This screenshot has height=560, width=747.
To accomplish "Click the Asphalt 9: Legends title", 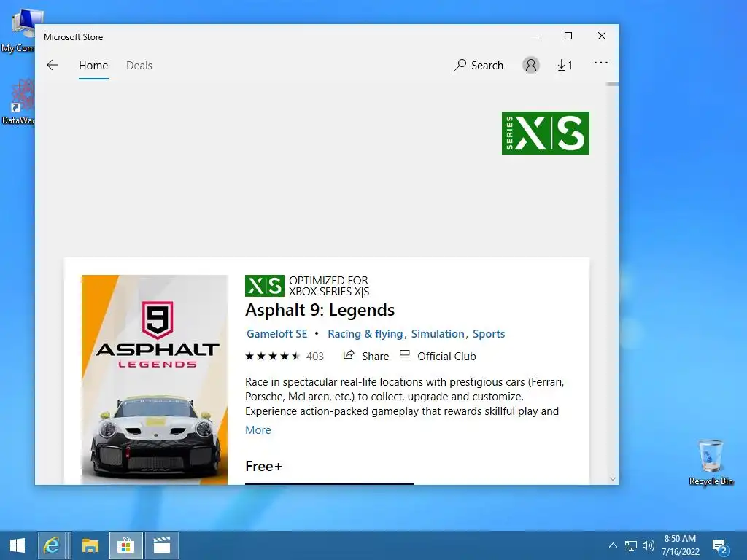I will [320, 310].
